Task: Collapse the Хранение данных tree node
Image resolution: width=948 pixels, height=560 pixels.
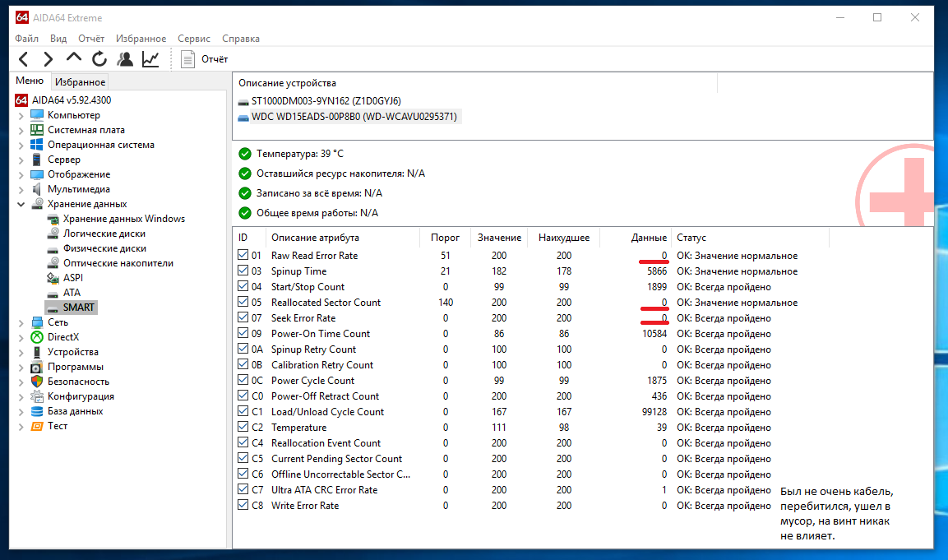Action: pos(21,205)
